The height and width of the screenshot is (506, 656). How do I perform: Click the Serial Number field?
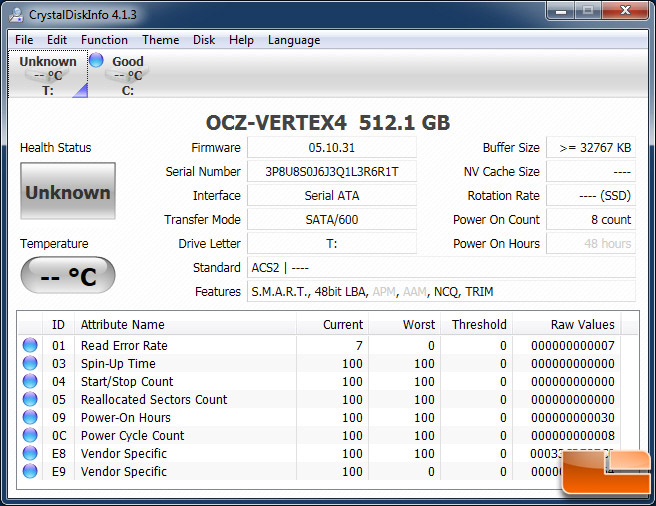point(332,172)
